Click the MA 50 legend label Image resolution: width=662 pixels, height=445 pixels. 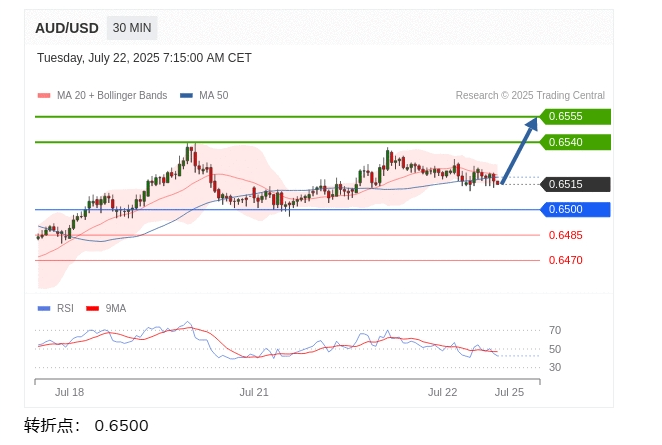click(214, 95)
